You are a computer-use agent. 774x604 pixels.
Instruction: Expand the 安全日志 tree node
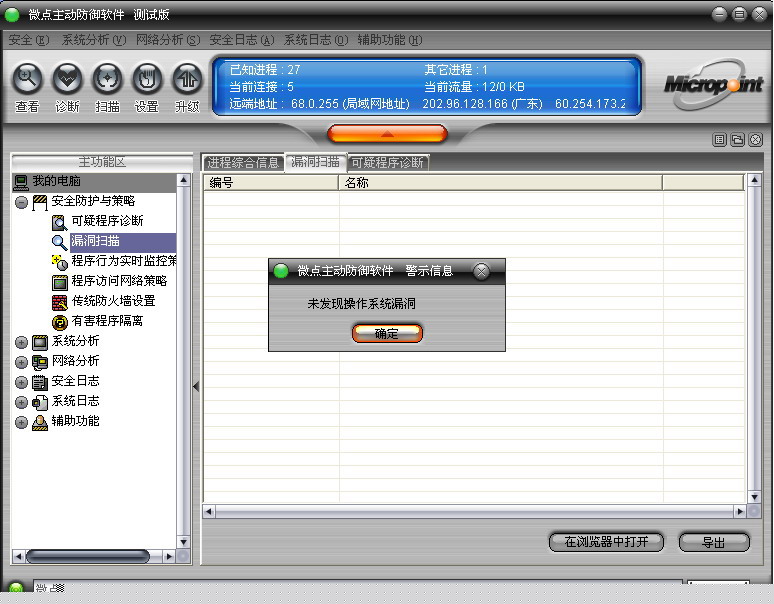(x=21, y=382)
